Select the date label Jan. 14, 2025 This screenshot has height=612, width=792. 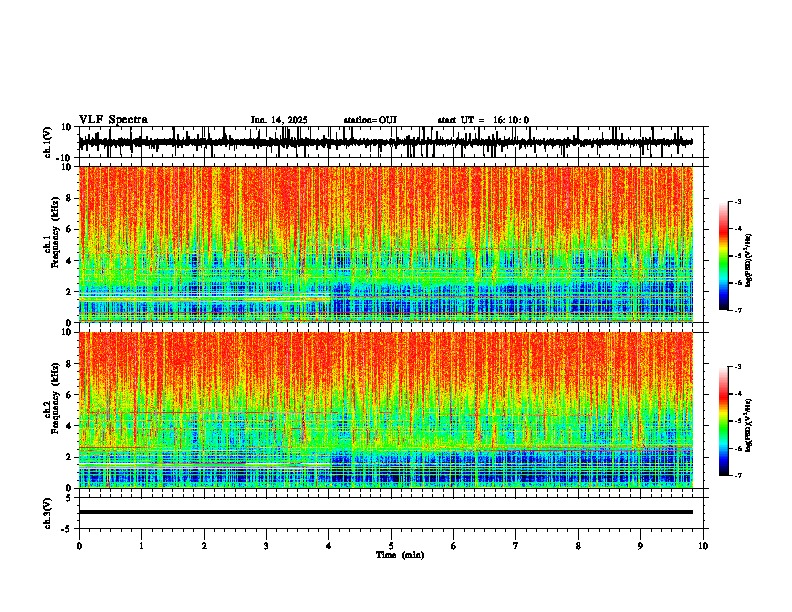[279, 120]
